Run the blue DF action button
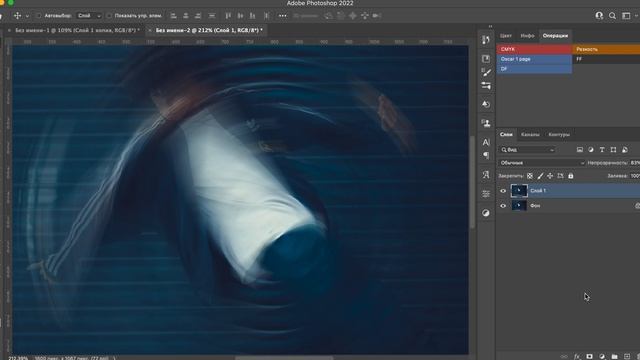Image resolution: width=640 pixels, height=360 pixels. tap(534, 69)
